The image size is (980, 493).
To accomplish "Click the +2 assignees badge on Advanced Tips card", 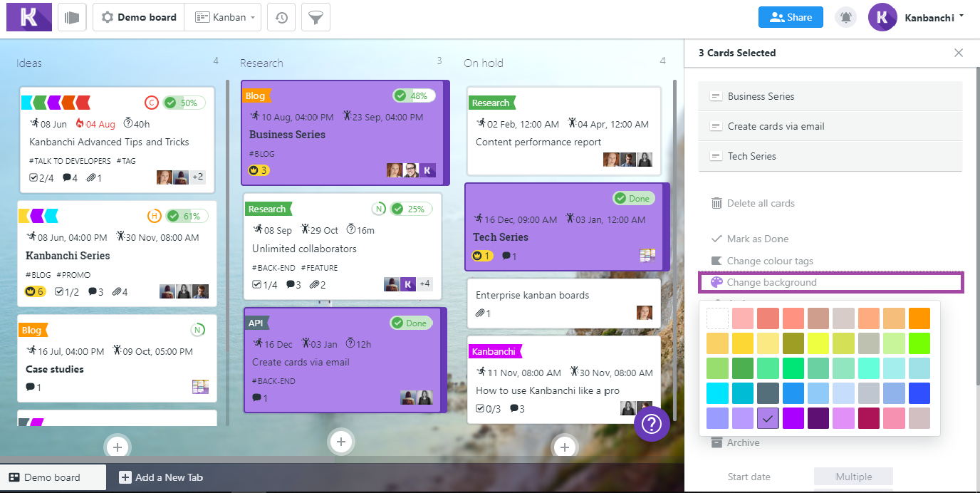I will [x=198, y=177].
